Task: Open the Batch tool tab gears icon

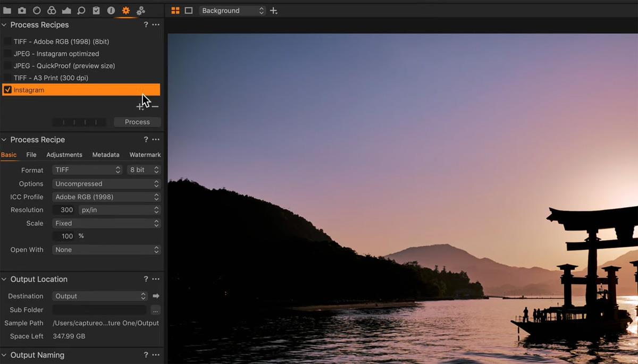Action: (x=141, y=11)
